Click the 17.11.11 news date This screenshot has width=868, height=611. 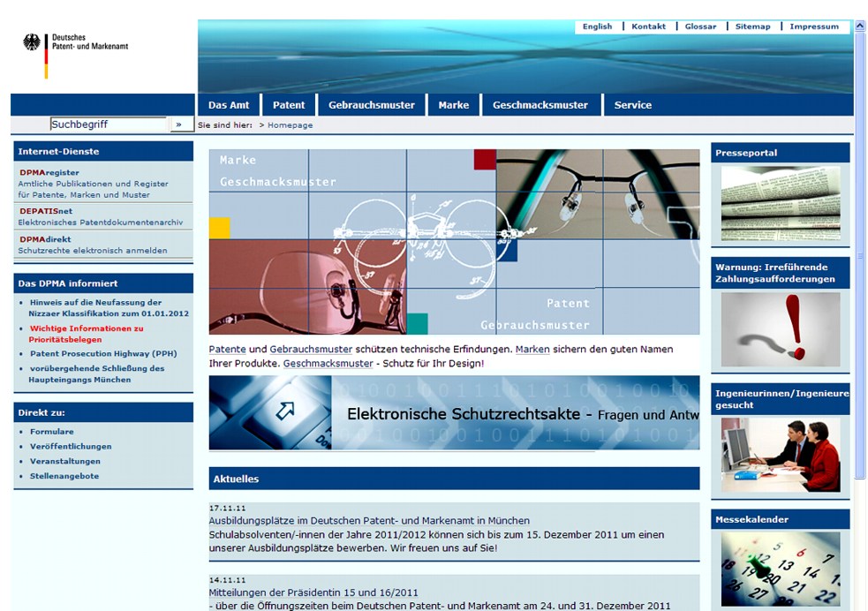coord(227,508)
